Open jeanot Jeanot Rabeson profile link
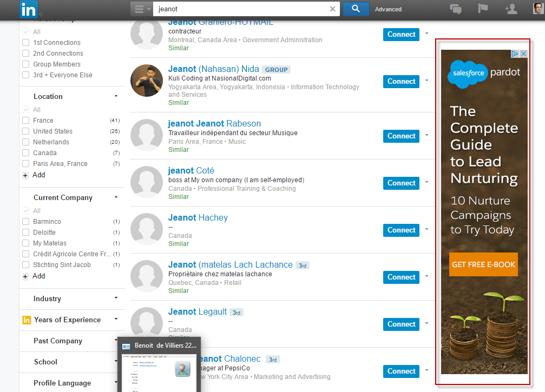The height and width of the screenshot is (392, 545). point(214,124)
